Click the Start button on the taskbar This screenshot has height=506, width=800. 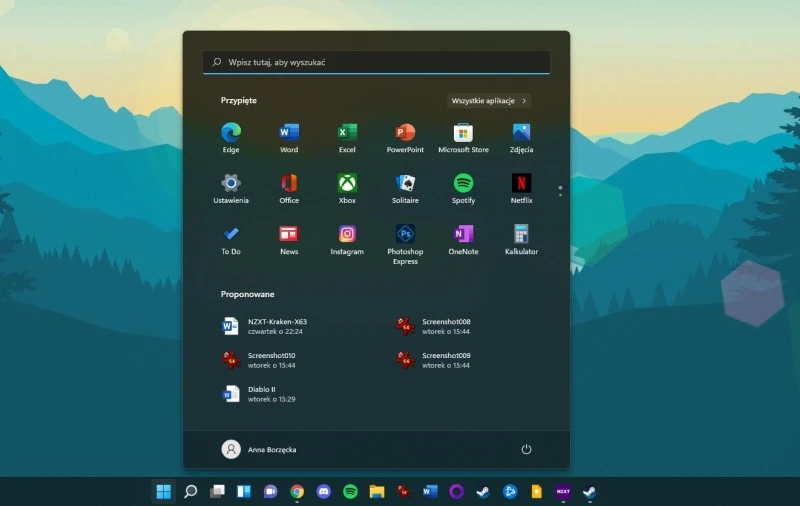164,491
